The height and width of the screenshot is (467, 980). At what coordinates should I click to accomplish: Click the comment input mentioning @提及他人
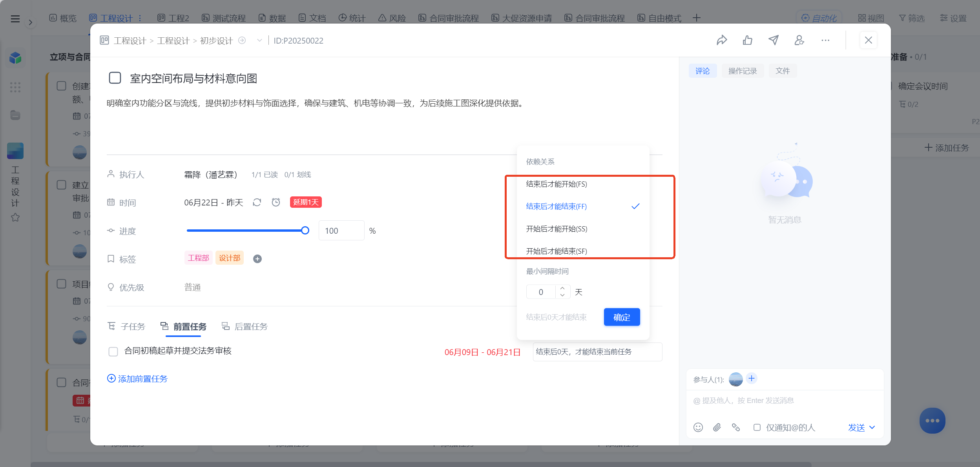click(x=785, y=401)
